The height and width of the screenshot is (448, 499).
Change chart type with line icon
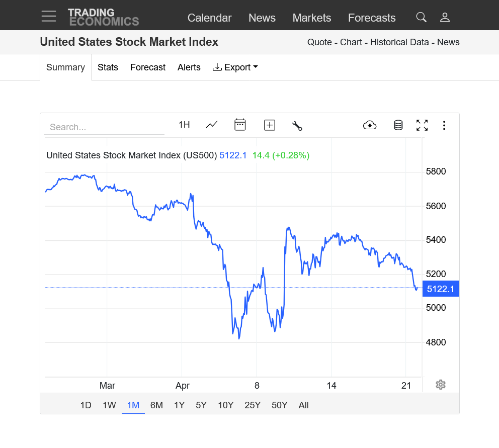coord(212,125)
